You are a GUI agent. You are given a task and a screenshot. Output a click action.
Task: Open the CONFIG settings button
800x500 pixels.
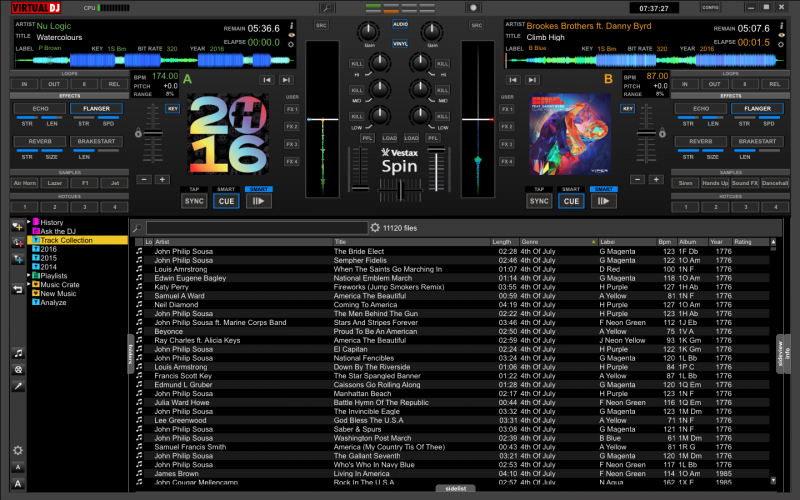(710, 7)
